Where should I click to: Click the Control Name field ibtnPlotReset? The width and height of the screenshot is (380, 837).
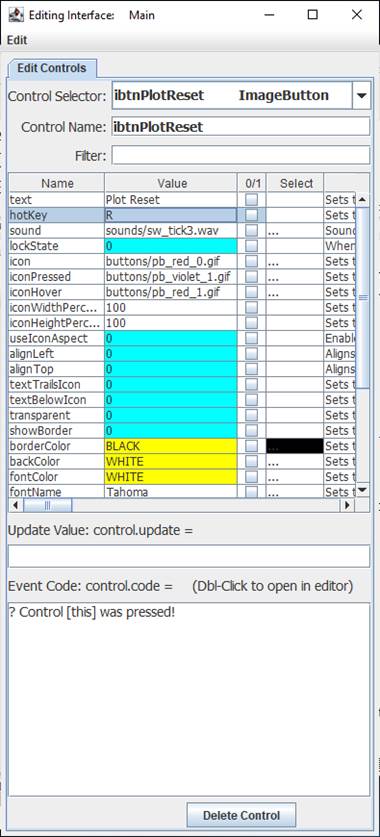(241, 127)
